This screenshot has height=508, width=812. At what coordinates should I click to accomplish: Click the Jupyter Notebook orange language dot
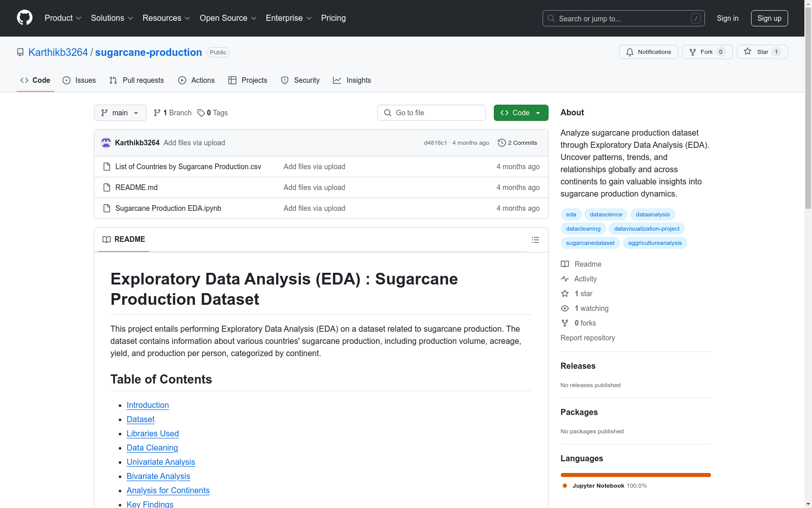565,486
